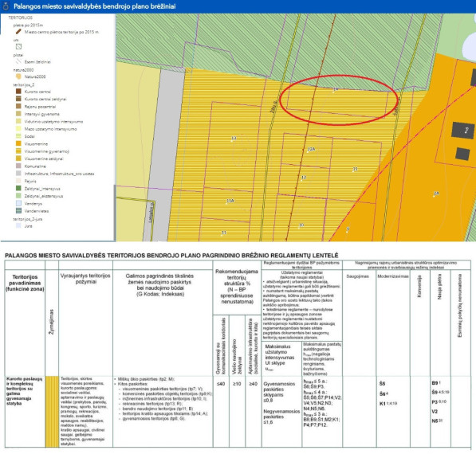Click the dark building footprint in orange zone
476x454 pixels.
(462, 131)
